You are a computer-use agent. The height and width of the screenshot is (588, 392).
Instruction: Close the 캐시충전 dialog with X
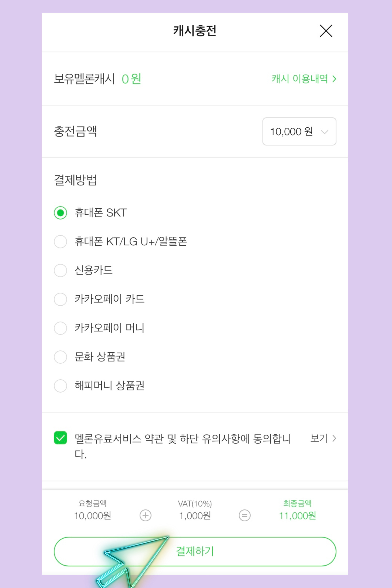click(x=326, y=31)
